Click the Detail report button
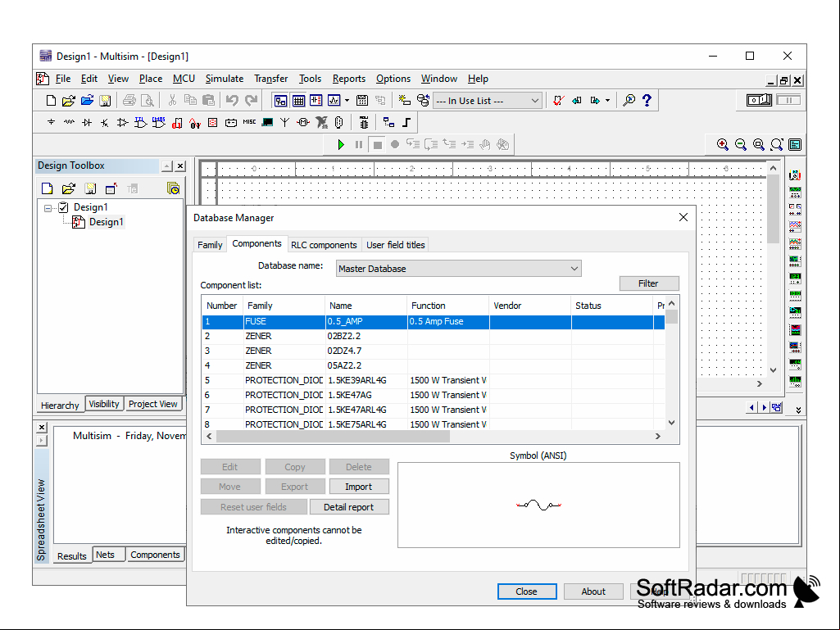The height and width of the screenshot is (630, 840). 348,507
